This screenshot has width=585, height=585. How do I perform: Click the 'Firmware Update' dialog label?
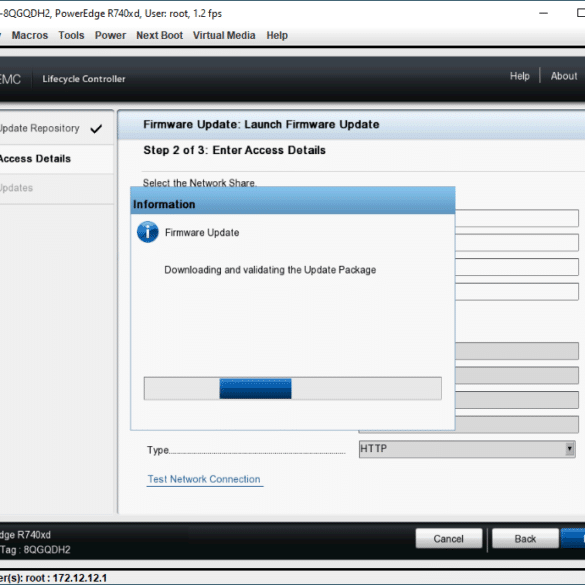(x=202, y=232)
